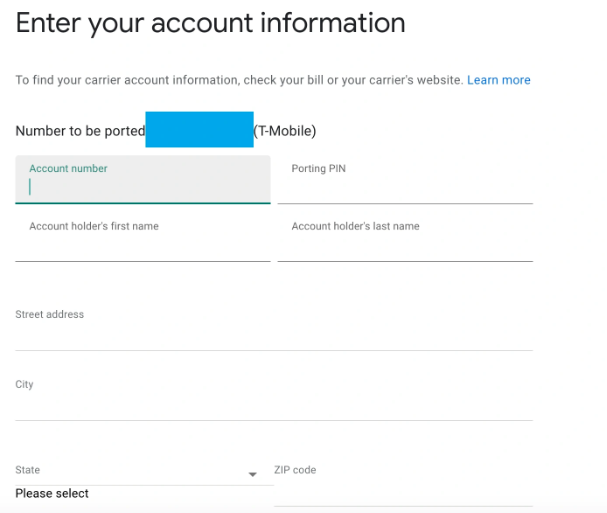Click the State dropdown arrow

click(252, 474)
